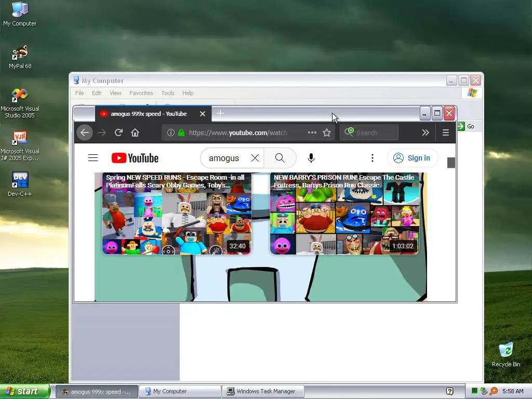Viewport: 532px width, 399px height.
Task: Go to the browser home page
Action: tap(135, 132)
